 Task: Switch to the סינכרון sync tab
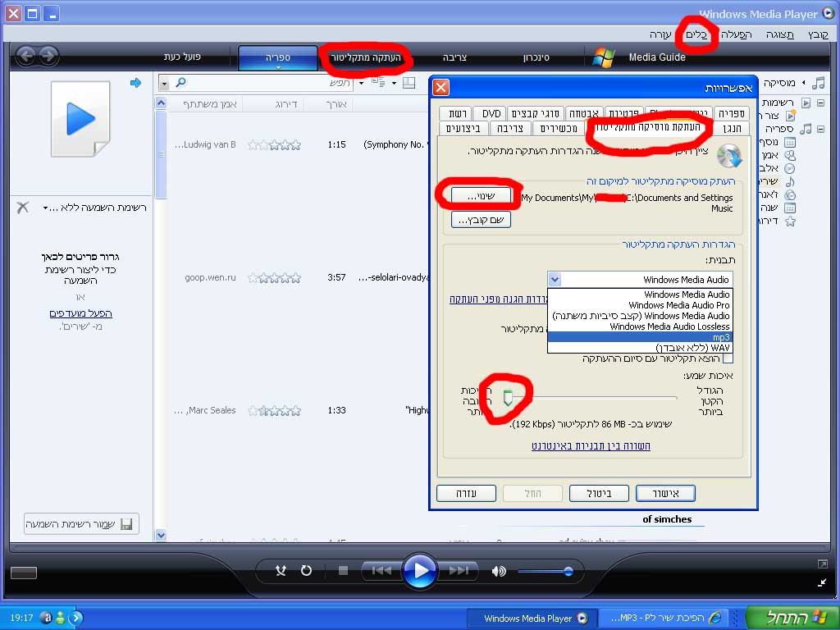pyautogui.click(x=536, y=57)
